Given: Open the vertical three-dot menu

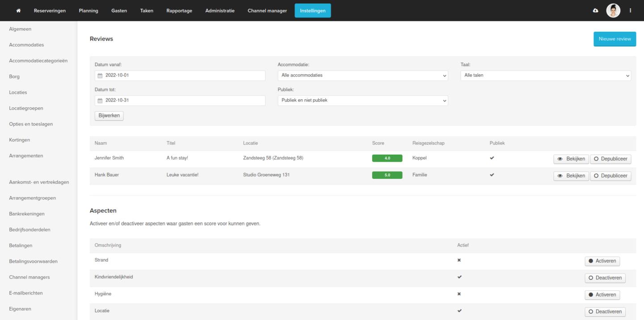Looking at the screenshot, I should tap(631, 11).
